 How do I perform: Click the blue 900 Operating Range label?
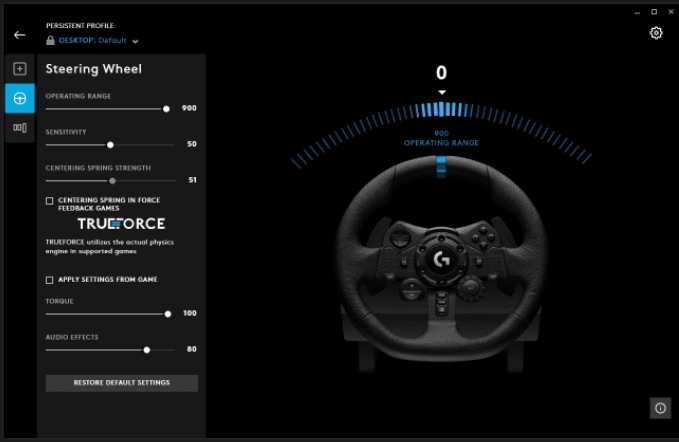441,138
